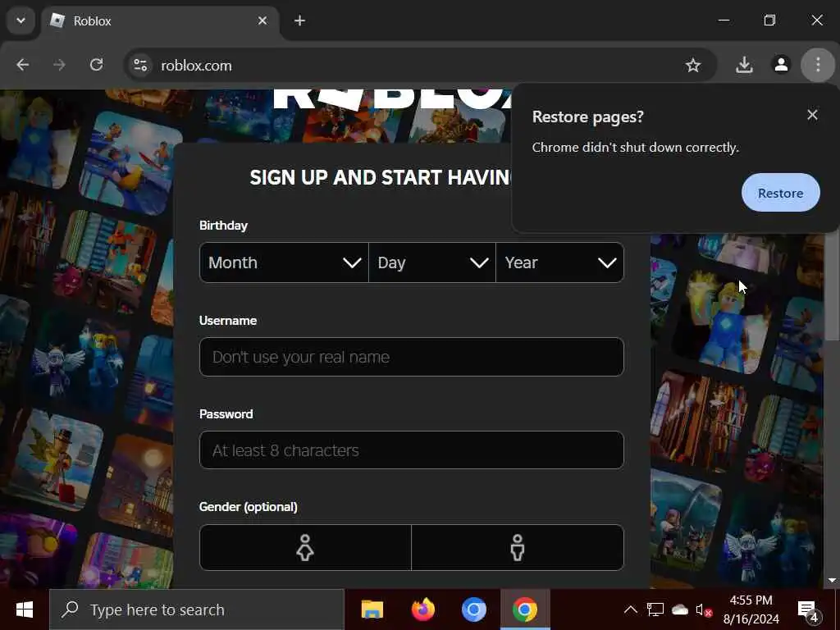Open site information icon in address bar
Screen dimensions: 840x630
(140, 66)
